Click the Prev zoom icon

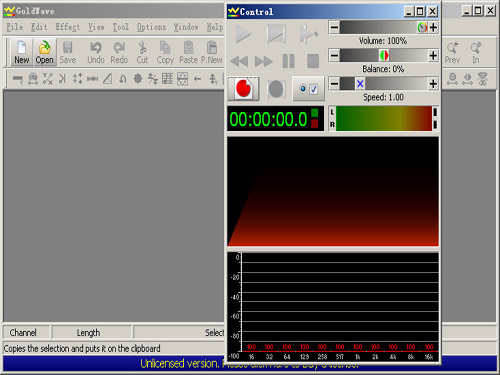[452, 52]
